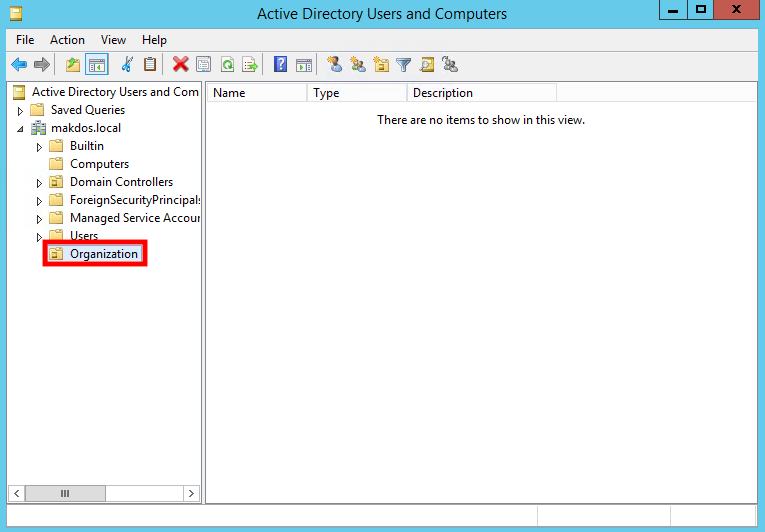Expand the Users container
This screenshot has height=532, width=765.
tap(39, 237)
